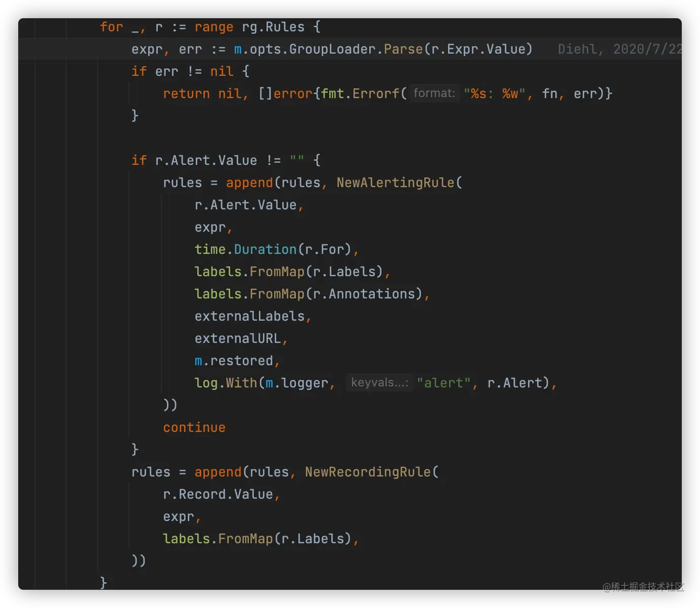Click the "externalLabels" argument
The height and width of the screenshot is (608, 700).
pos(249,317)
